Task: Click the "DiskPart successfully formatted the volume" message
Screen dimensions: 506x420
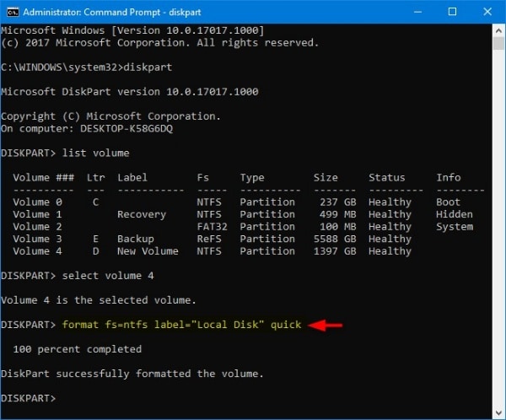Action: [132, 374]
